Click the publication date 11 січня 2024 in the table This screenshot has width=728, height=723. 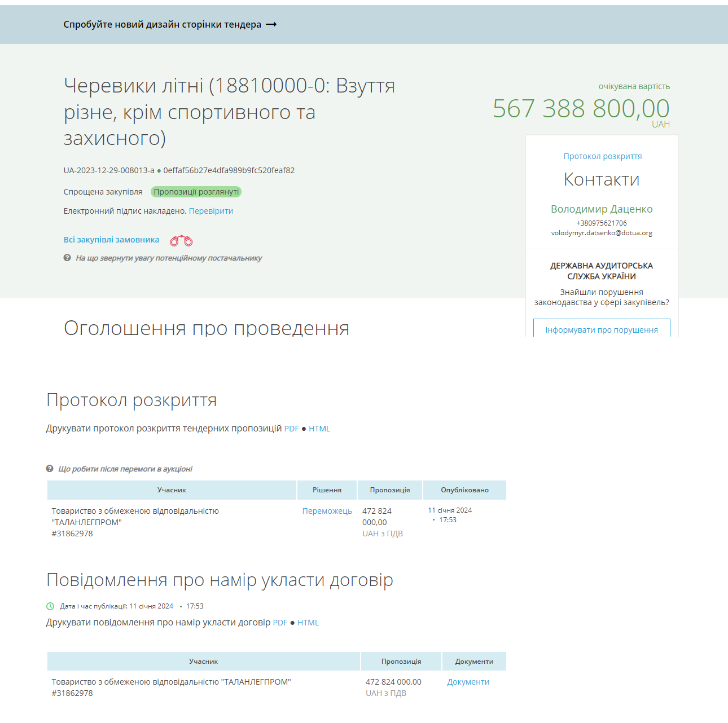click(450, 510)
